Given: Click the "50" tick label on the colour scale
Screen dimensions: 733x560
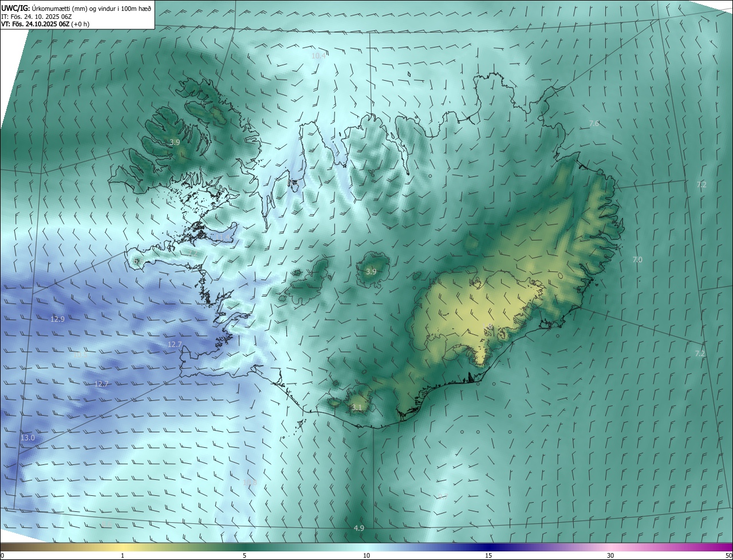Looking at the screenshot, I should coord(728,555).
